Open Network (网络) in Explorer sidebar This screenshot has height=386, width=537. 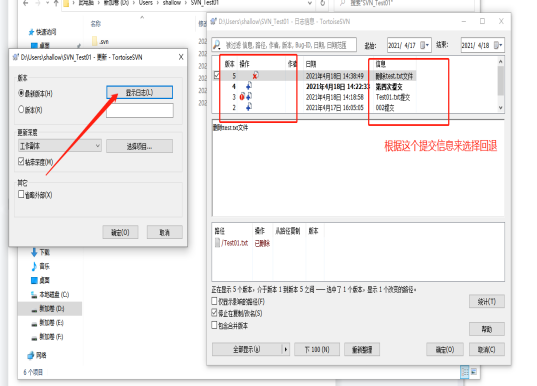coord(37,355)
